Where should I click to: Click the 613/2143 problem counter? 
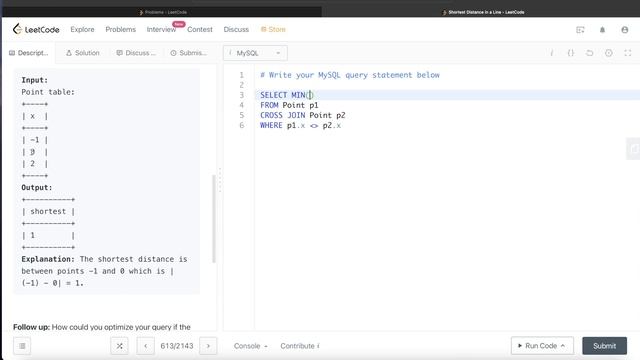(x=177, y=346)
